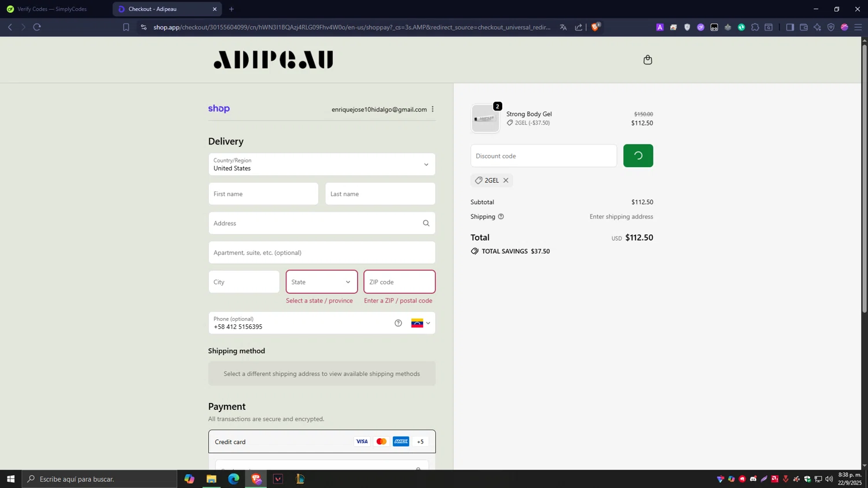
Task: Focus the ZIP code field
Action: point(399,282)
